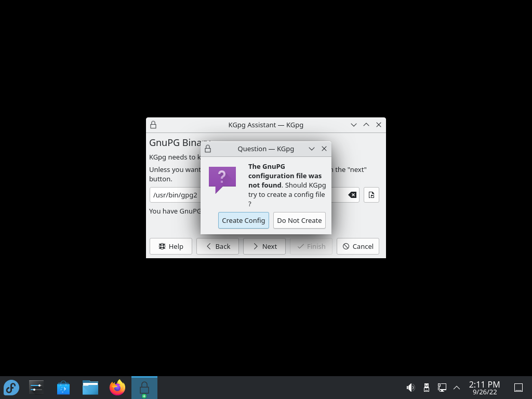
Task: Click the purple question mark icon
Action: [x=222, y=180]
